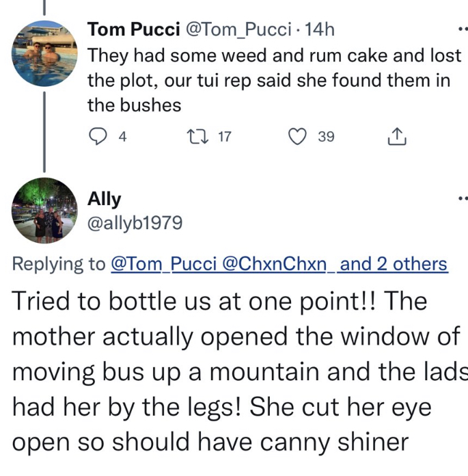
Task: Click Ally's 'Tried to bottle us' tweet text
Action: [x=232, y=371]
